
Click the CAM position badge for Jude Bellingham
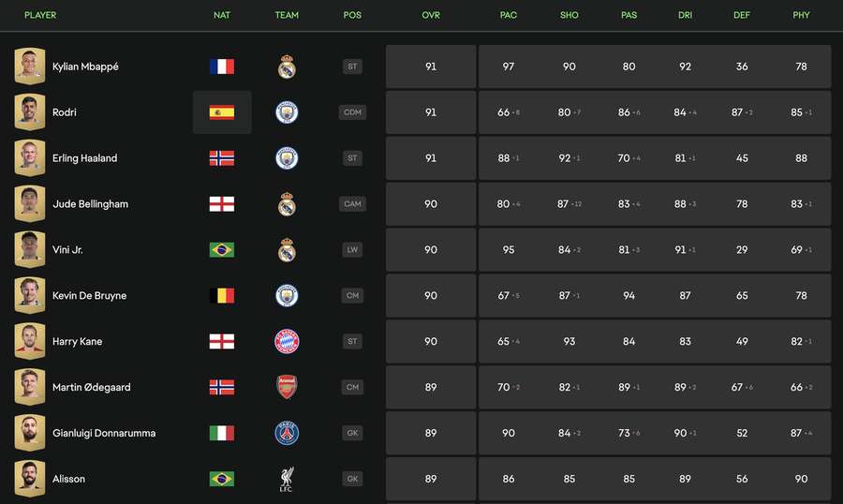pos(352,204)
